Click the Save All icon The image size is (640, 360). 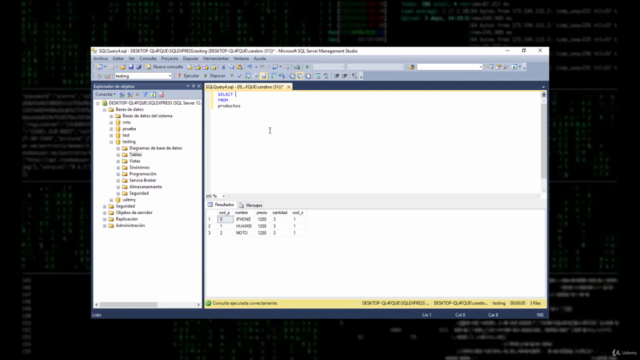(x=139, y=67)
